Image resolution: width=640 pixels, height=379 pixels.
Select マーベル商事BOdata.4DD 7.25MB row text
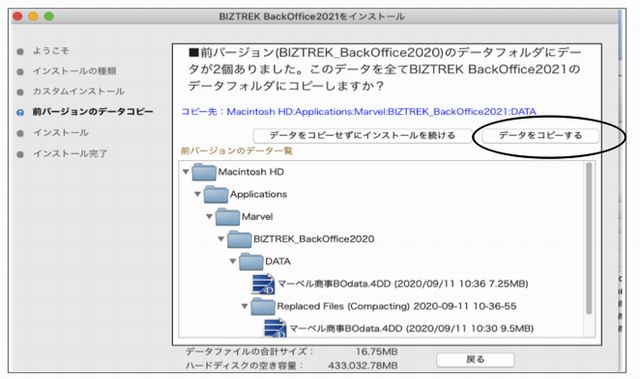[403, 284]
